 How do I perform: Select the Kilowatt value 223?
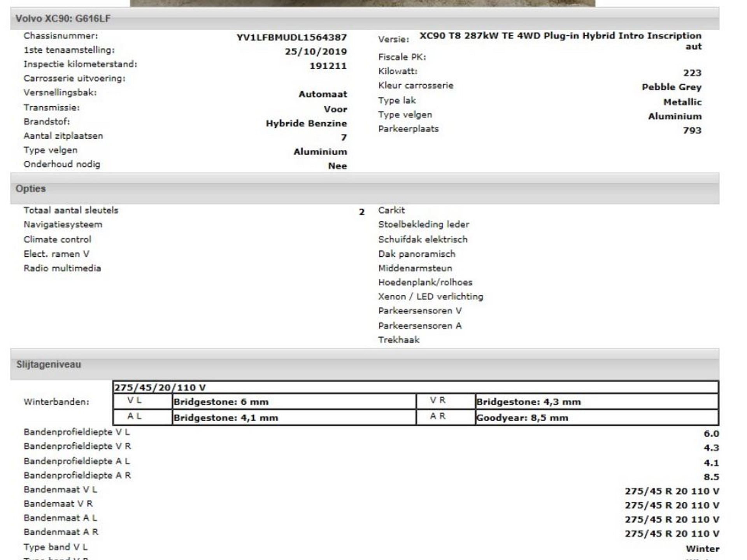[x=692, y=73]
